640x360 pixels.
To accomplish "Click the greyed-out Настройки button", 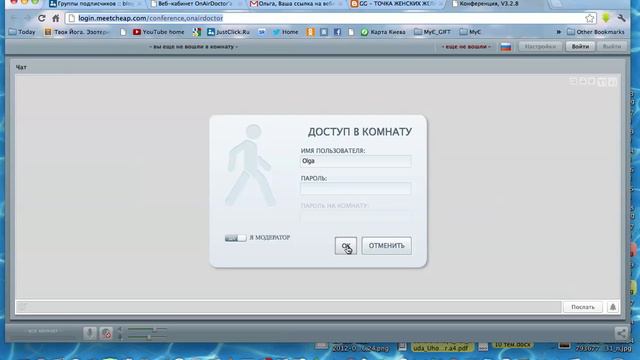I will [540, 47].
